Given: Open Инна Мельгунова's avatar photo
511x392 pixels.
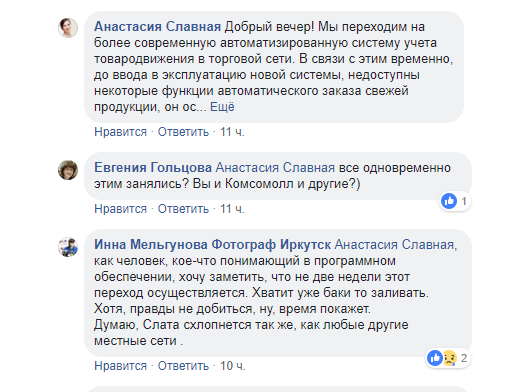Looking at the screenshot, I should (68, 247).
